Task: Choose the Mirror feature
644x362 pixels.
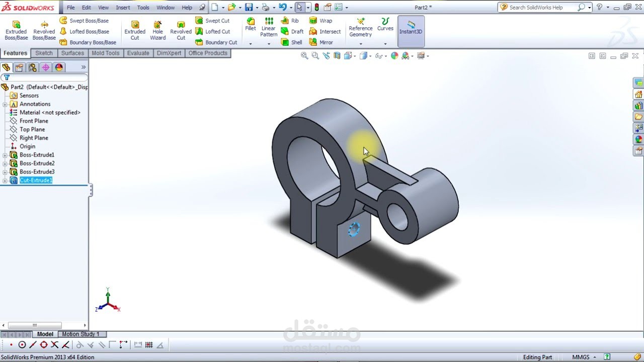Action: point(321,42)
